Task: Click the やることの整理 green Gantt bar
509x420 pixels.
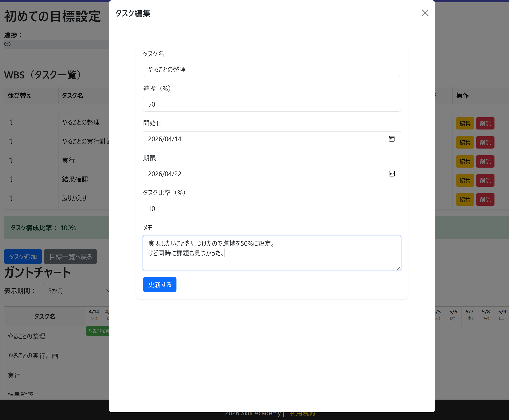Action: click(98, 331)
